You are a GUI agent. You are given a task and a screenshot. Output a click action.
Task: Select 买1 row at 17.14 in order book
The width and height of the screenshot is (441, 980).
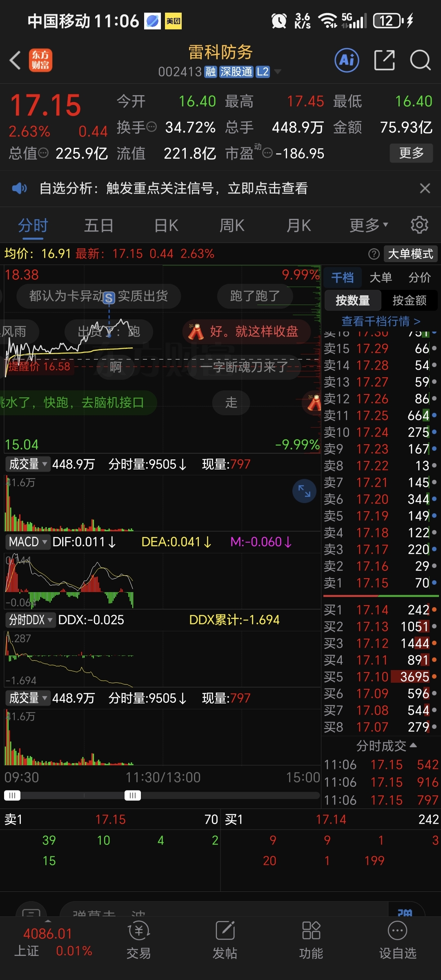pyautogui.click(x=380, y=610)
